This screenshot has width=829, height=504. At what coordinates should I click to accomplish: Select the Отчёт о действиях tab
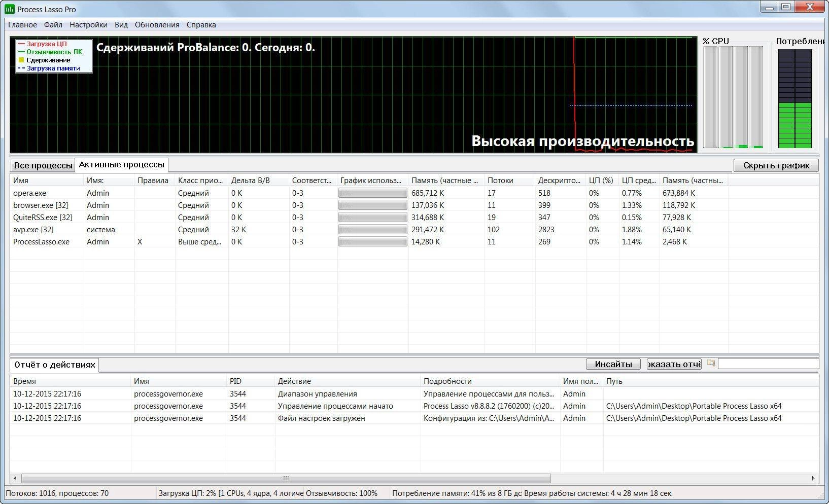tap(54, 365)
